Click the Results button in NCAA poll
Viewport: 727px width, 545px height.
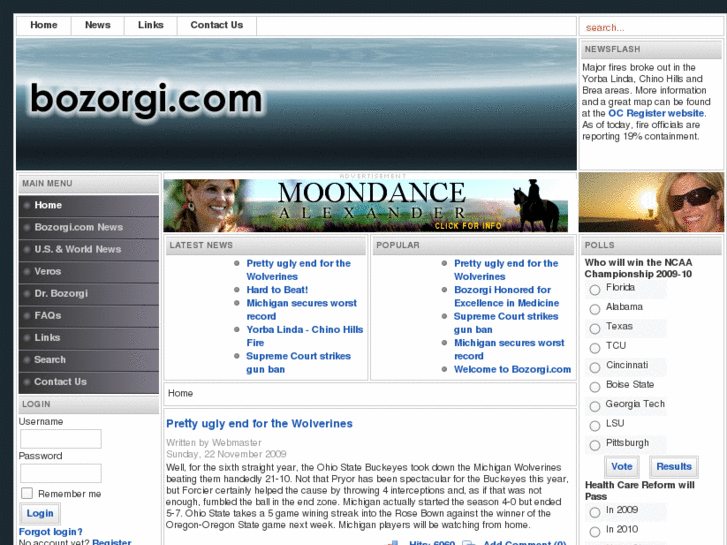(x=674, y=467)
